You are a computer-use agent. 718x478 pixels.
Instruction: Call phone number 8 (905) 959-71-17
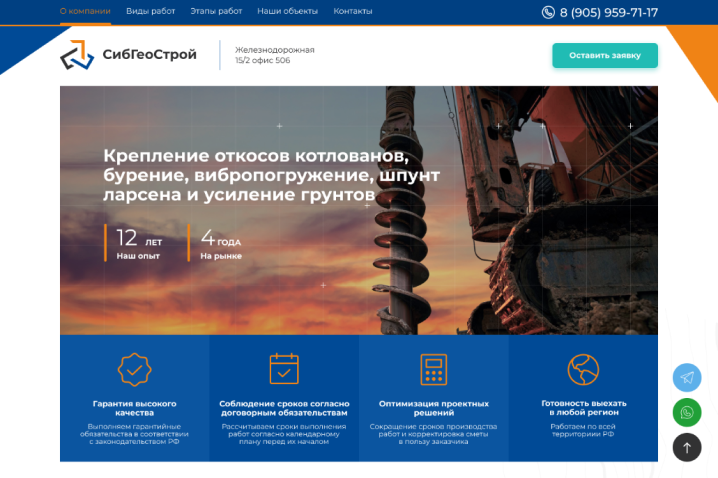coord(609,12)
